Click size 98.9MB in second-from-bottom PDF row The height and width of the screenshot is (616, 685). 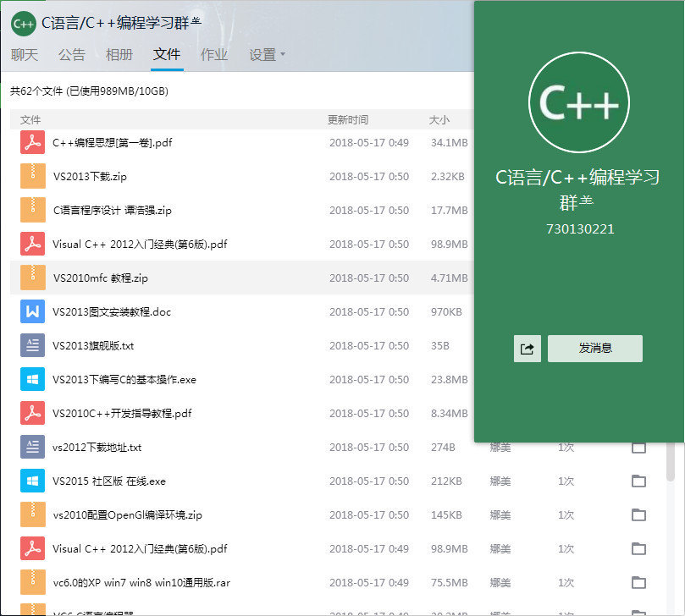(x=449, y=549)
